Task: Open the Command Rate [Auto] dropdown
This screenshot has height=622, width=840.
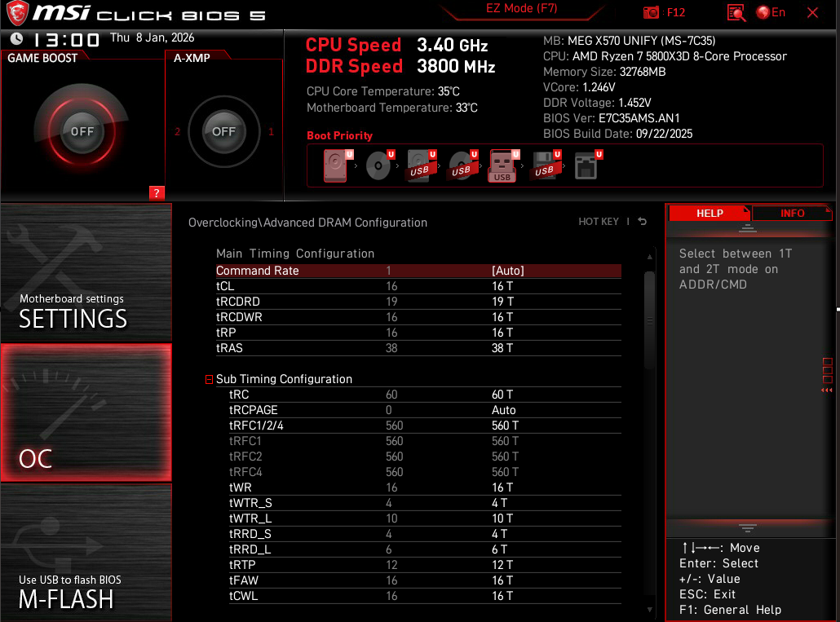Action: [x=507, y=271]
